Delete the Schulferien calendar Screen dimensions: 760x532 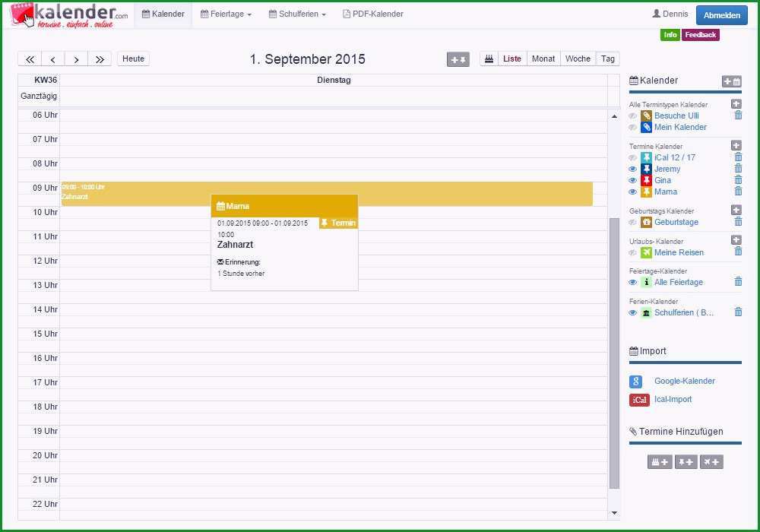(x=738, y=312)
